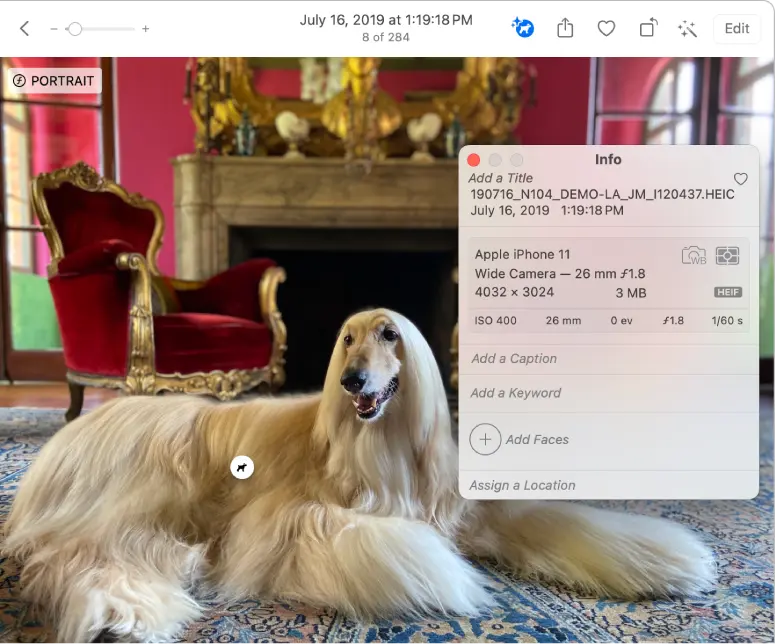Image resolution: width=778 pixels, height=644 pixels.
Task: Click the zoom out minus sign
Action: (54, 29)
